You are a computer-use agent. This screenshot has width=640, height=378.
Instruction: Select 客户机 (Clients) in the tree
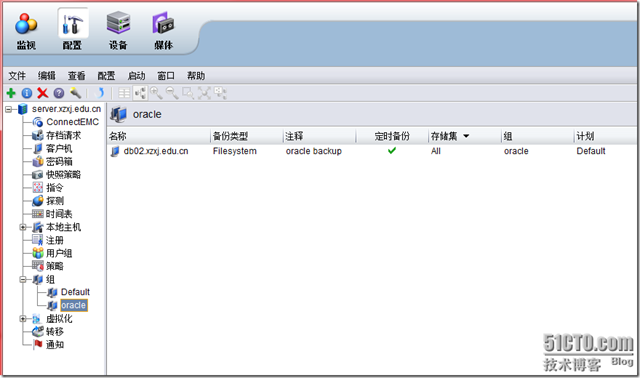59,148
